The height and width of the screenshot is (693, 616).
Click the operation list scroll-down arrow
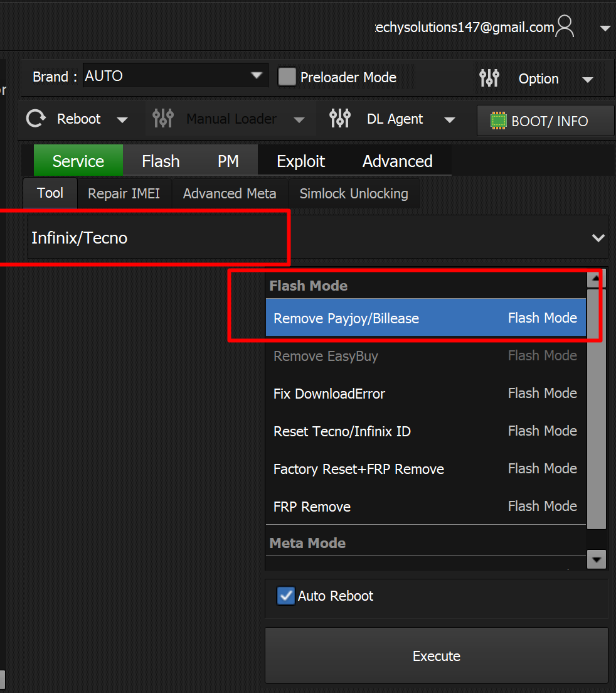point(597,560)
